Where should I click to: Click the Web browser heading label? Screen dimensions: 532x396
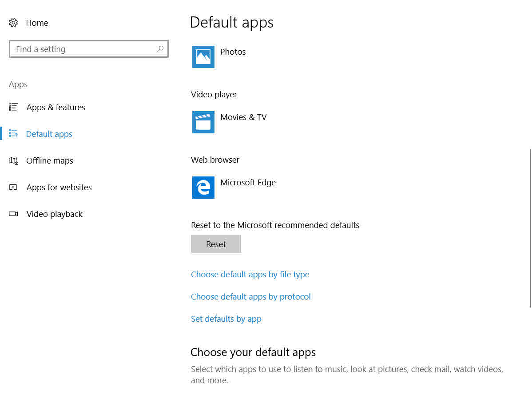coord(215,160)
